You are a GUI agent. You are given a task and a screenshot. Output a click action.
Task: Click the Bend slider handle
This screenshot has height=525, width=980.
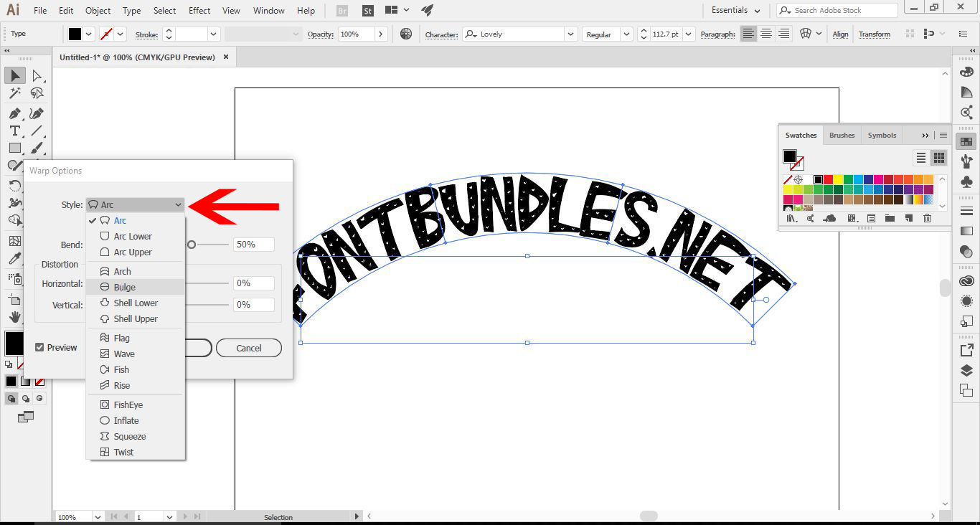coord(192,245)
